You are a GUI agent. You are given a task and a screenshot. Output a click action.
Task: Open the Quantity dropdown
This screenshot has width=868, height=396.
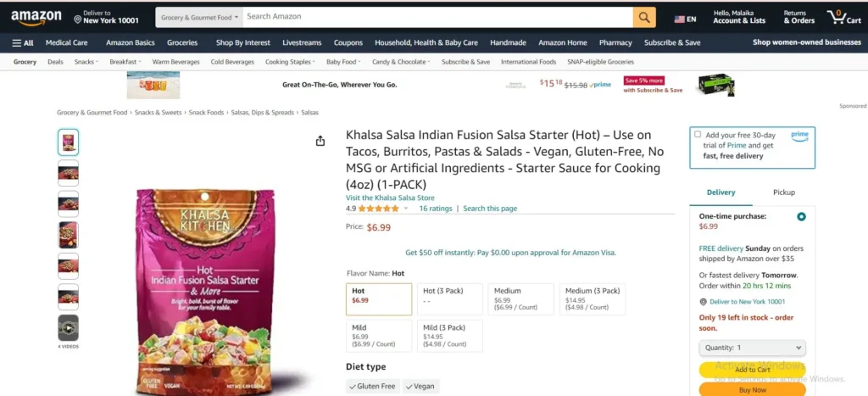click(752, 348)
